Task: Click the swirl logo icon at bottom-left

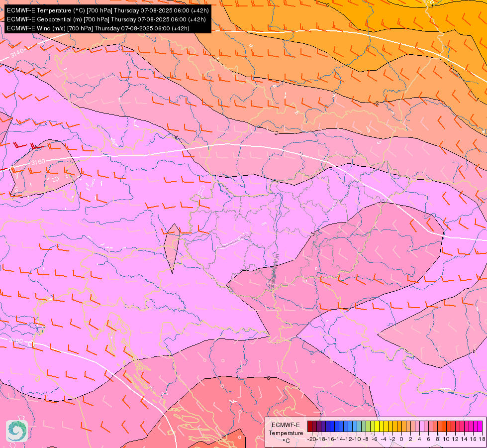Action: click(x=17, y=431)
